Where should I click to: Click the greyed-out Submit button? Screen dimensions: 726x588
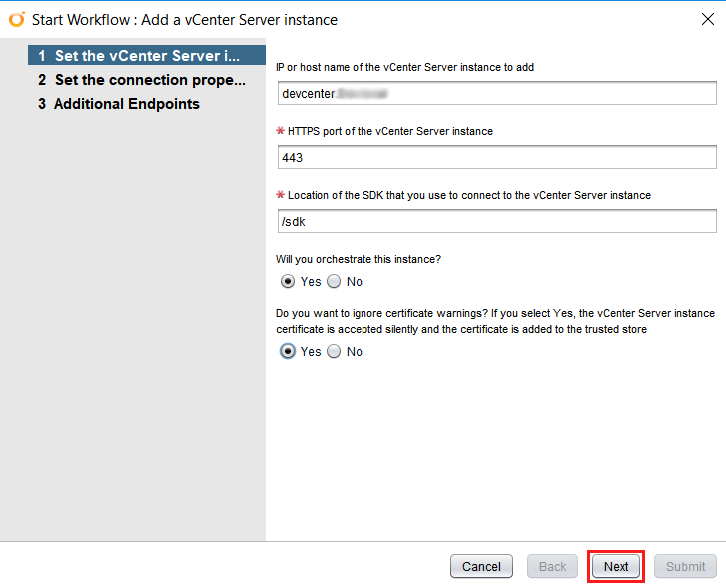(685, 566)
